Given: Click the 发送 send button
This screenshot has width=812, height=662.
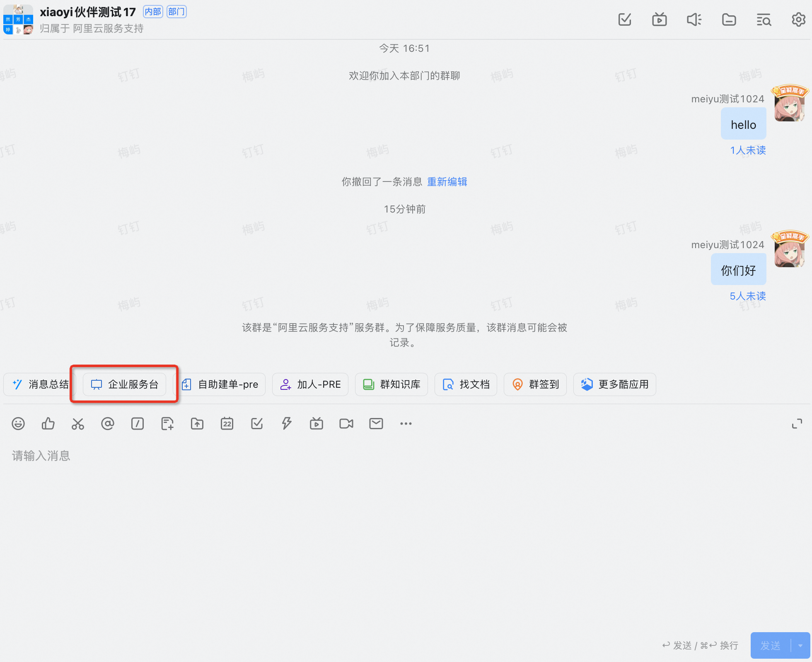Looking at the screenshot, I should (x=771, y=645).
